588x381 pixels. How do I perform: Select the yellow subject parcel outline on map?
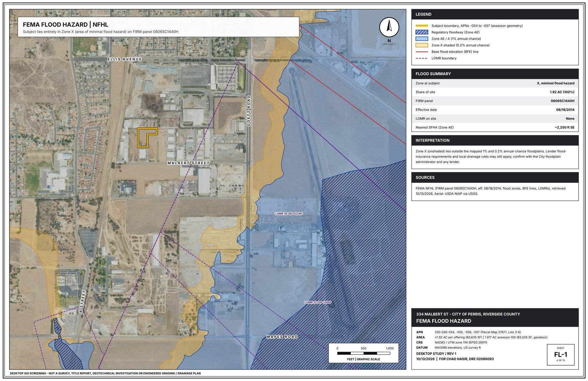coord(147,138)
